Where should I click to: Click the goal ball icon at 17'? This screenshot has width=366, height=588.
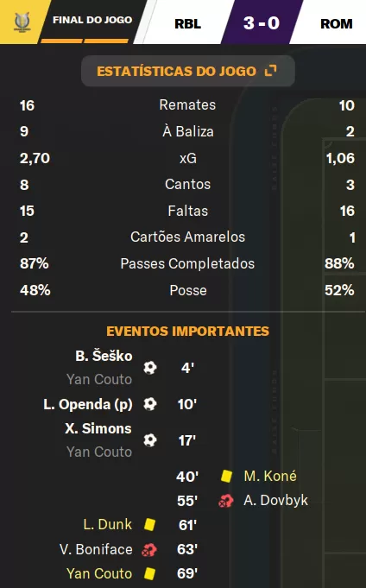(x=150, y=439)
